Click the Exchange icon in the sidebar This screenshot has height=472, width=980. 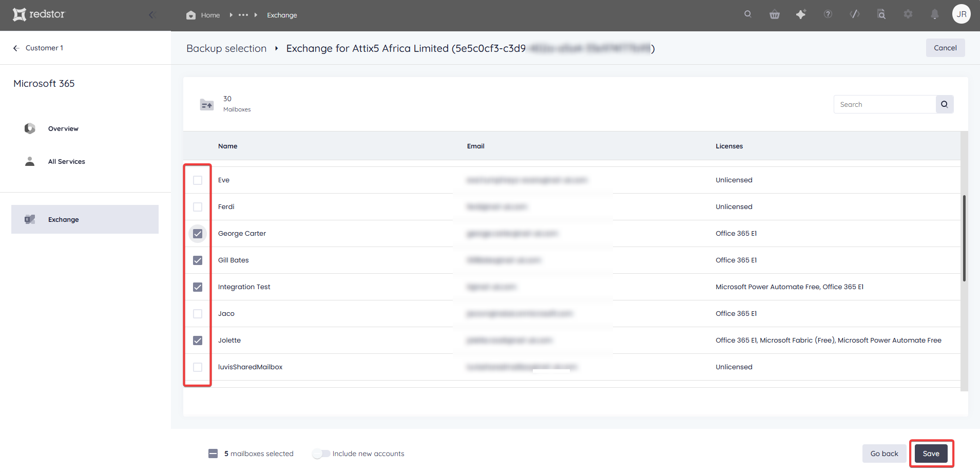tap(30, 219)
